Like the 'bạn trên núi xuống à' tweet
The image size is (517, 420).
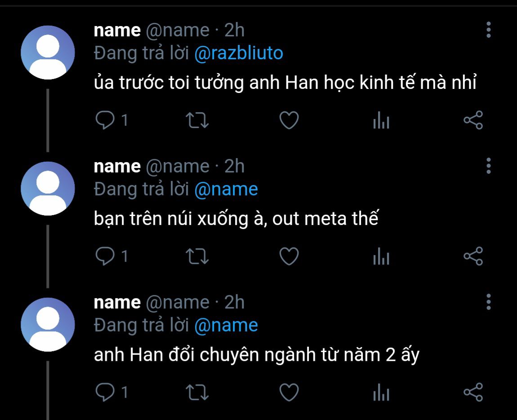289,256
